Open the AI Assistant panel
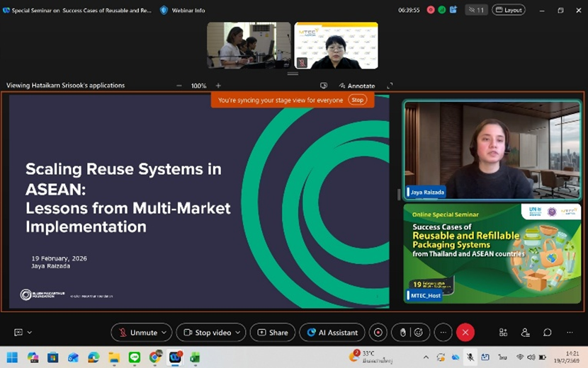 click(332, 333)
